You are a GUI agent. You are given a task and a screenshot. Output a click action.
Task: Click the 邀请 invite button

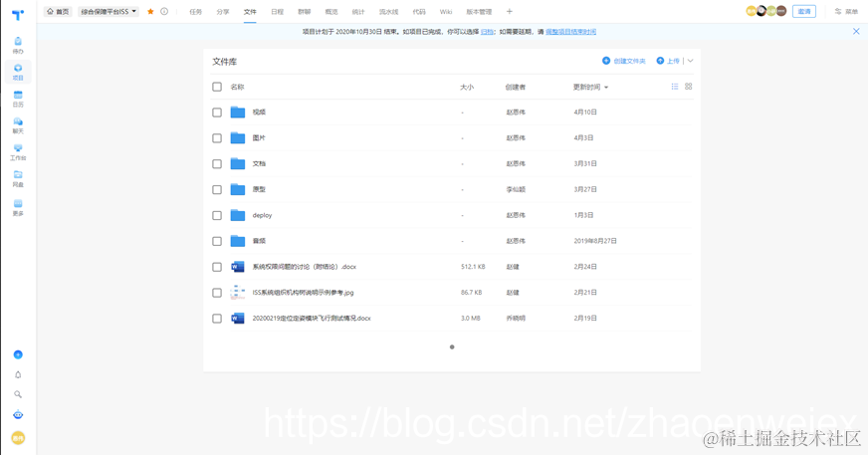804,11
